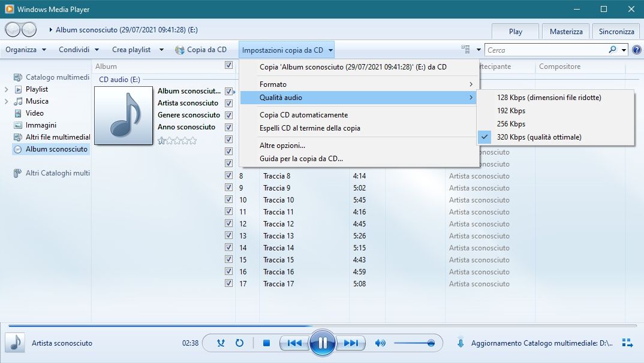
Task: Choose 256 Kbps audio quality
Action: pyautogui.click(x=556, y=124)
